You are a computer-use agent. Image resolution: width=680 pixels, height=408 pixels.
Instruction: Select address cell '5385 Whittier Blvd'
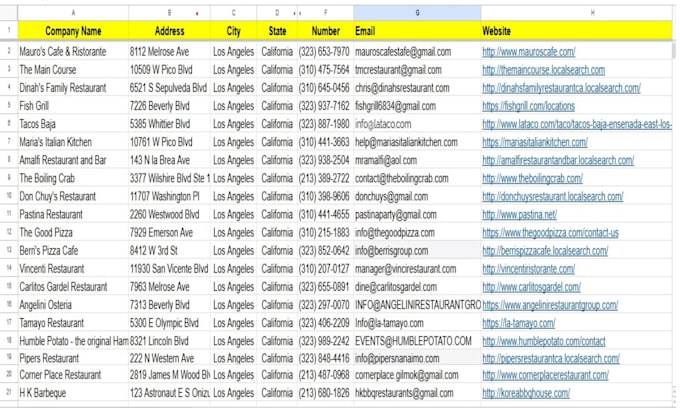tap(169, 124)
